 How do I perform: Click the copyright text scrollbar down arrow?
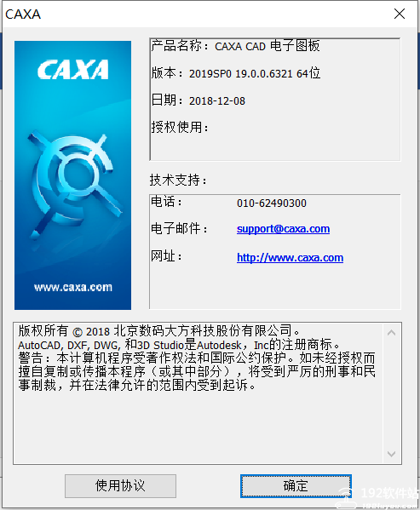coord(391,454)
